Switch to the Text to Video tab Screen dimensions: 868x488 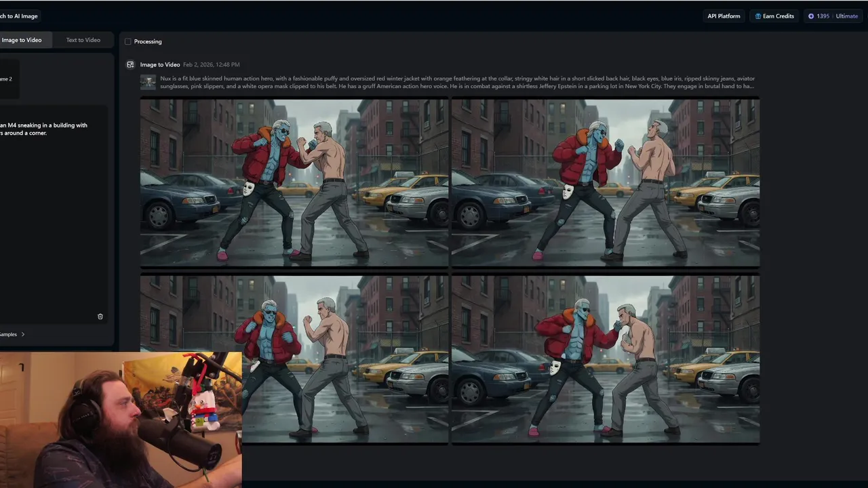pyautogui.click(x=83, y=40)
